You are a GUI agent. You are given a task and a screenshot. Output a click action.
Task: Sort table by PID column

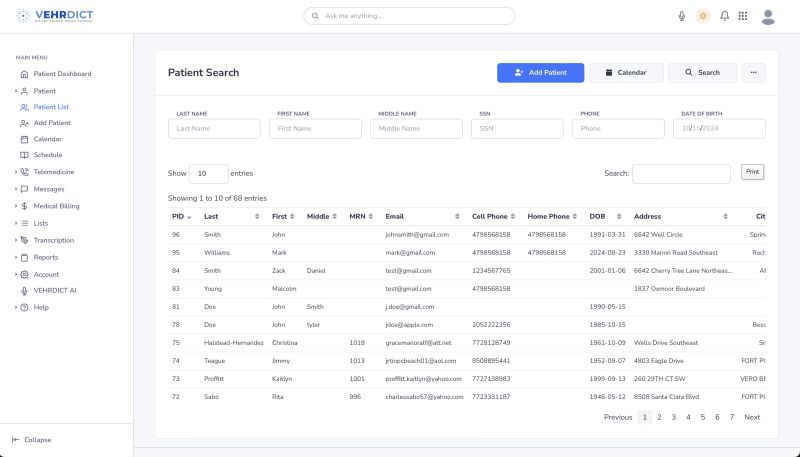coord(182,217)
